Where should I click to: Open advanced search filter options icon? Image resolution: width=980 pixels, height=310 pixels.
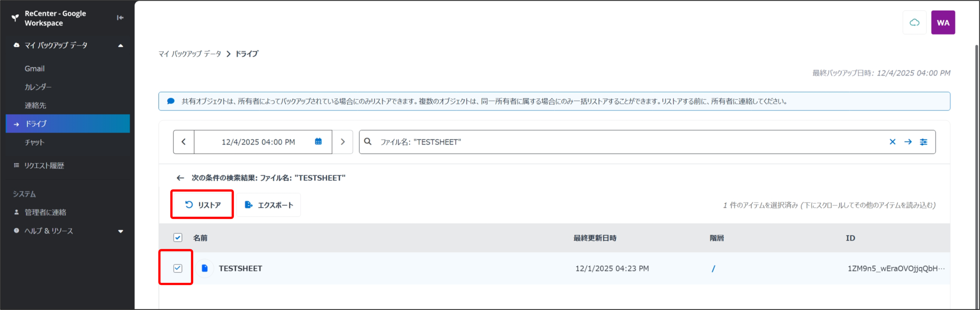[x=924, y=142]
